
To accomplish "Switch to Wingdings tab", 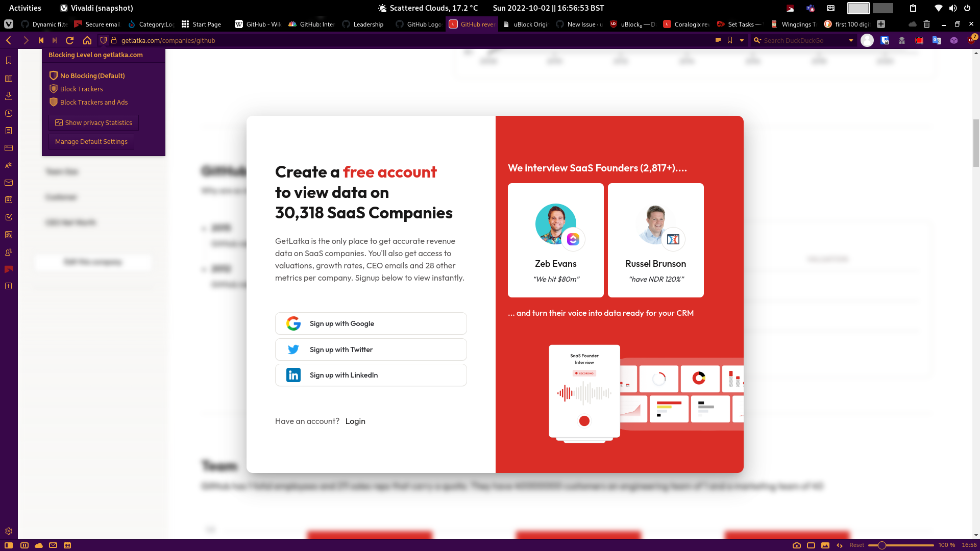I will (794, 24).
